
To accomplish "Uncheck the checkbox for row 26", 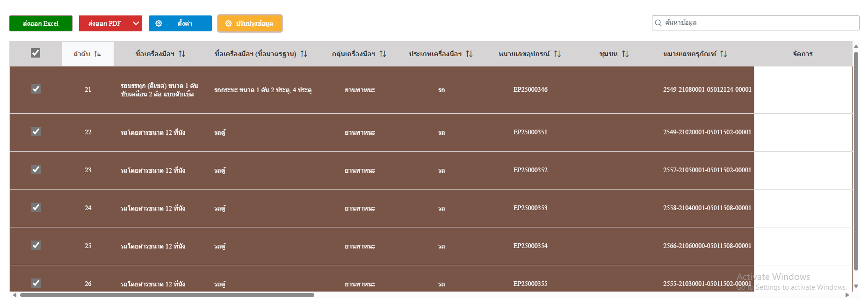I will pyautogui.click(x=36, y=283).
